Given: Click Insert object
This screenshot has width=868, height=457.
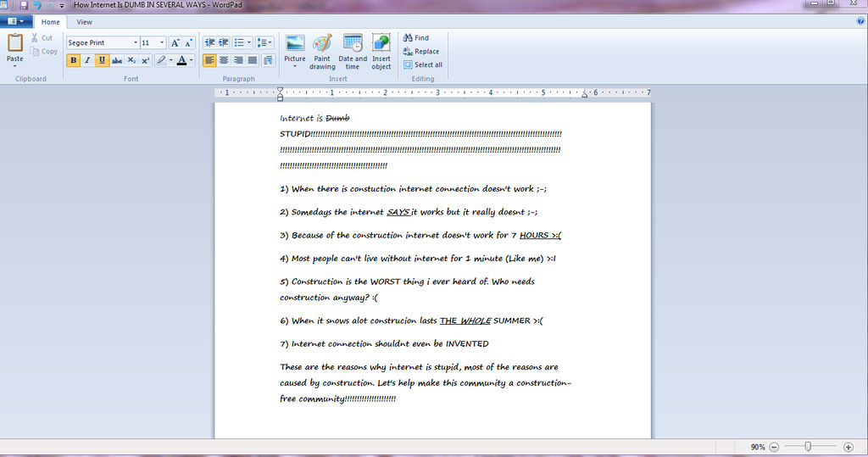Looking at the screenshot, I should point(381,52).
